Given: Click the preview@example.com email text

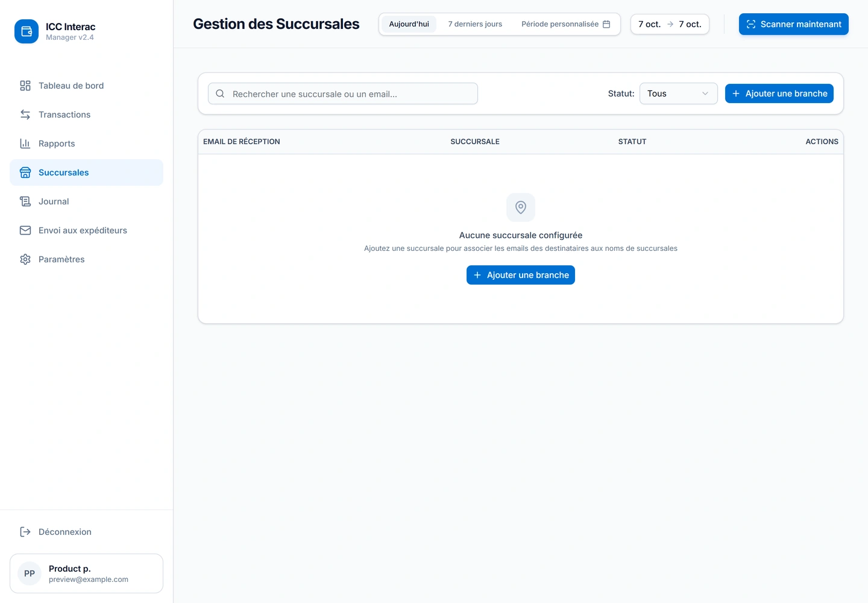Looking at the screenshot, I should [x=89, y=579].
